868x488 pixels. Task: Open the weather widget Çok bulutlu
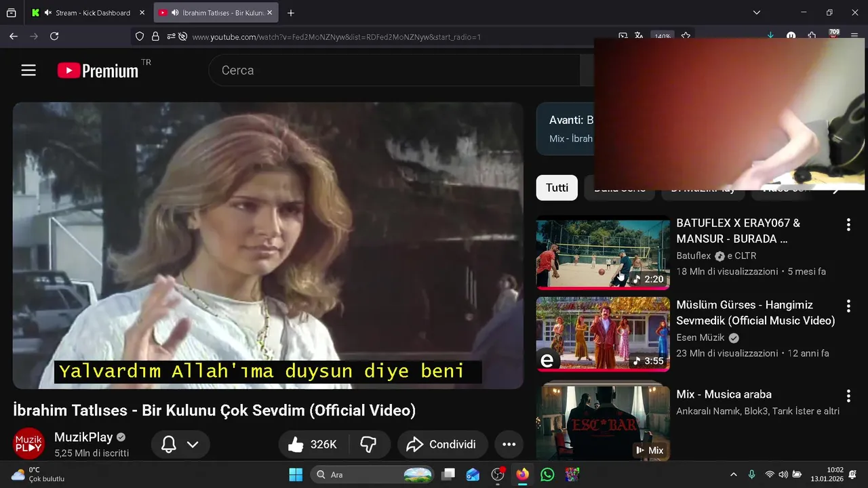tap(38, 474)
